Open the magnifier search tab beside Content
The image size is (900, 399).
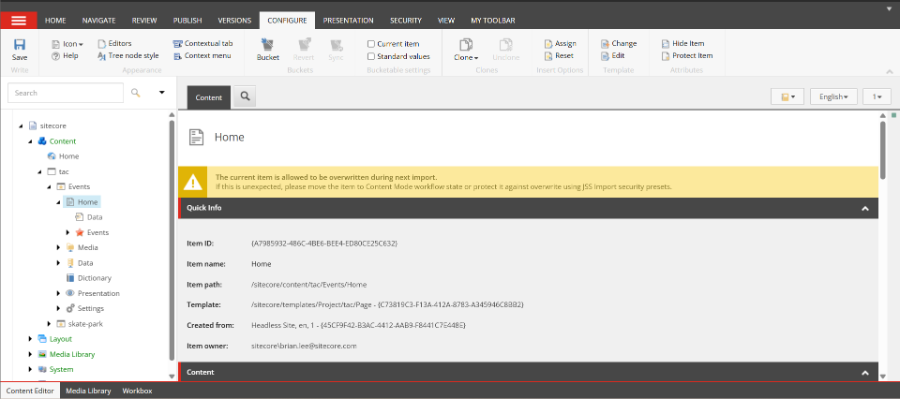(x=245, y=96)
